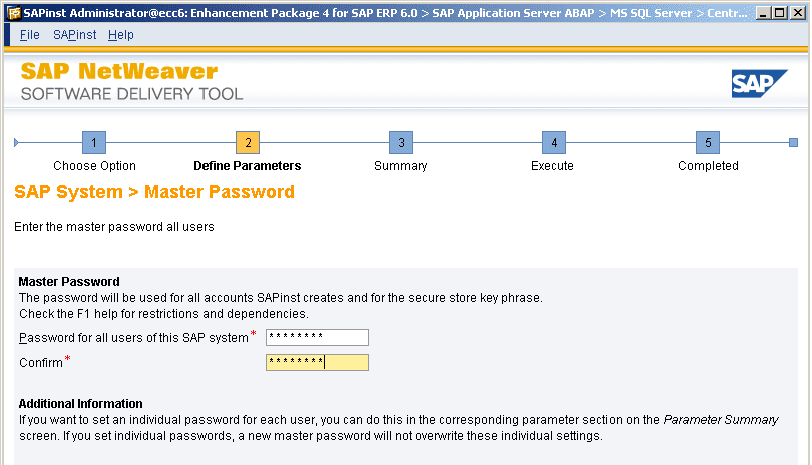Click the 'Summary' step label
This screenshot has height=465, width=812.
pos(400,166)
